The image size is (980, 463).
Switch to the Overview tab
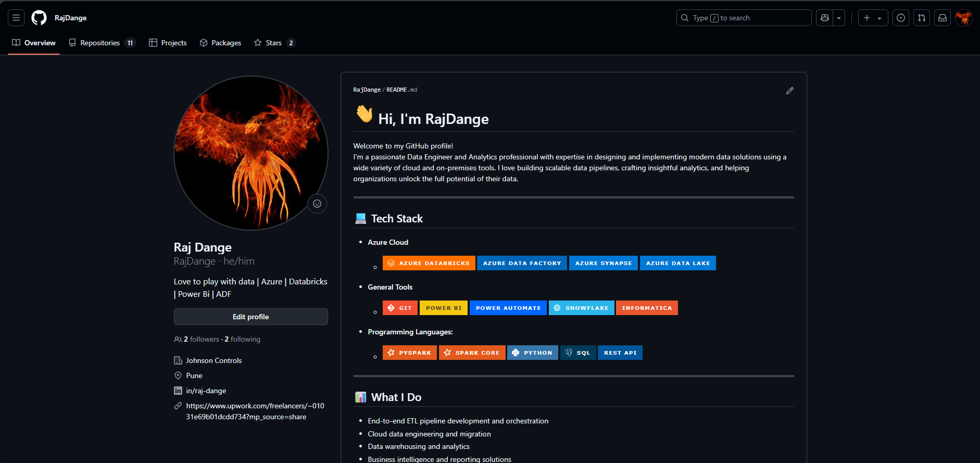[34, 43]
